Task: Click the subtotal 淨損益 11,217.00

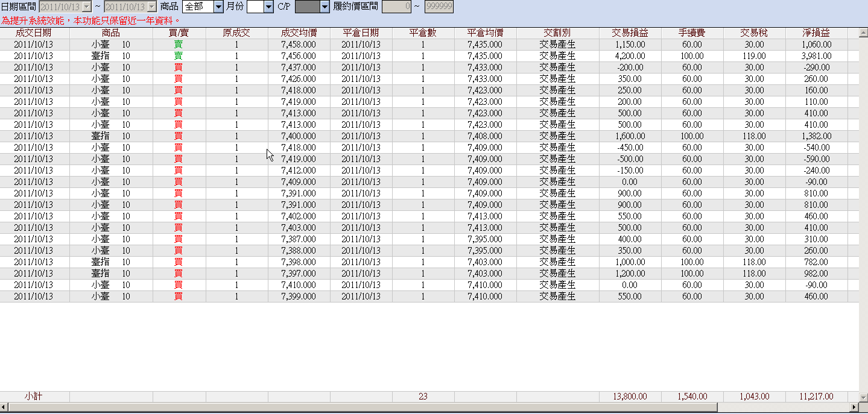Action: pyautogui.click(x=817, y=397)
